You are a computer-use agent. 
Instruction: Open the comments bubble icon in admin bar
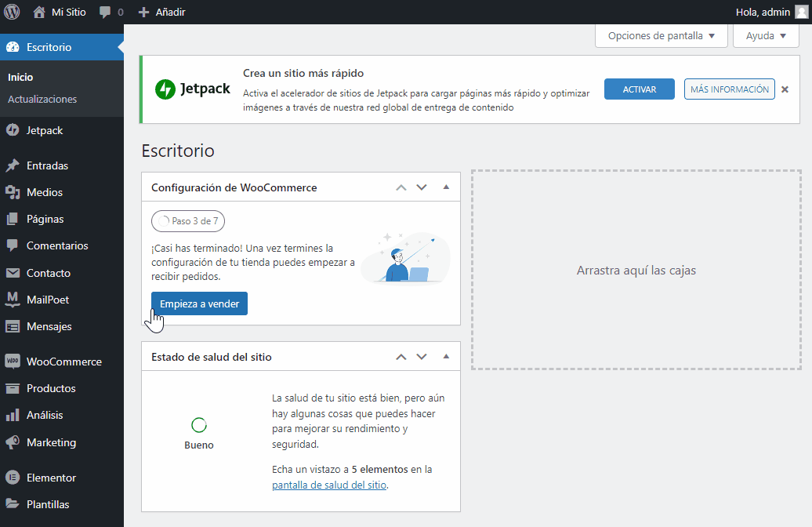[105, 12]
